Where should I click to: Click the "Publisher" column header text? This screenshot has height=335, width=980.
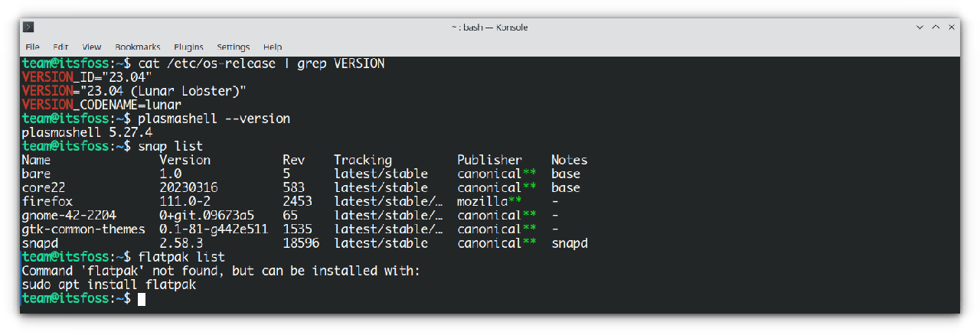point(489,161)
